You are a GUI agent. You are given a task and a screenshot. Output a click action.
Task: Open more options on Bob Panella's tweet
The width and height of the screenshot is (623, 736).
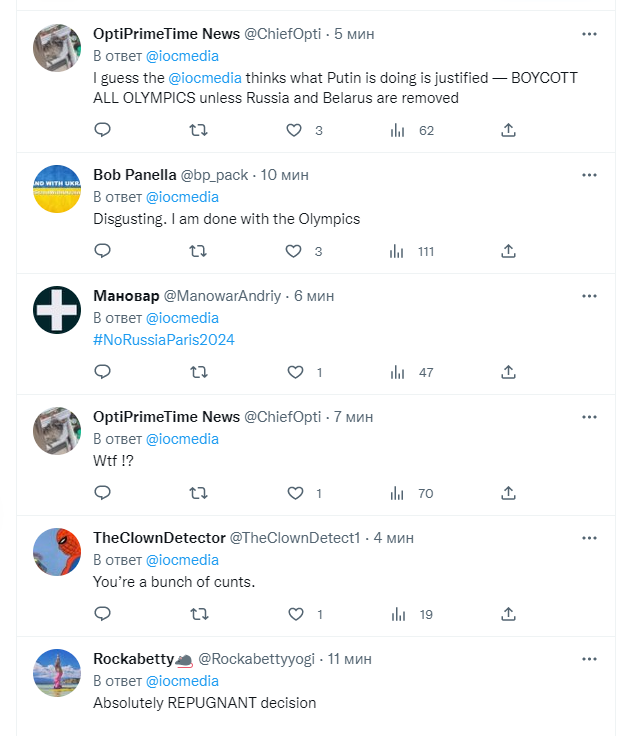[589, 174]
